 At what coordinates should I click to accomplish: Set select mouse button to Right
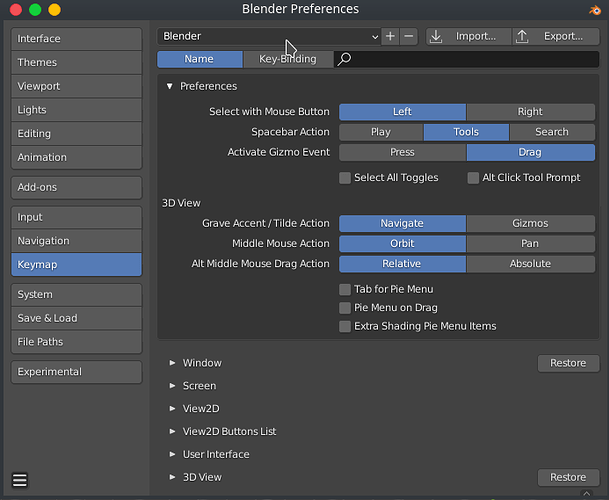pos(531,112)
